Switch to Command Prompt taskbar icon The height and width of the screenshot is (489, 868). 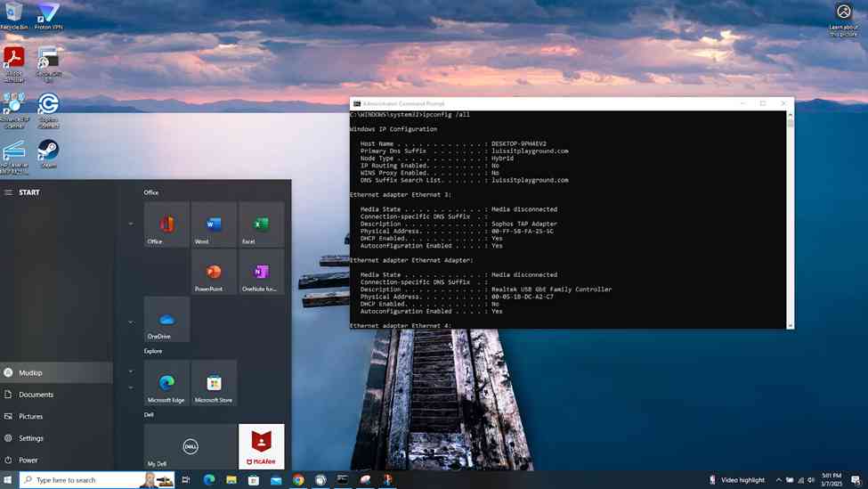[x=343, y=479]
